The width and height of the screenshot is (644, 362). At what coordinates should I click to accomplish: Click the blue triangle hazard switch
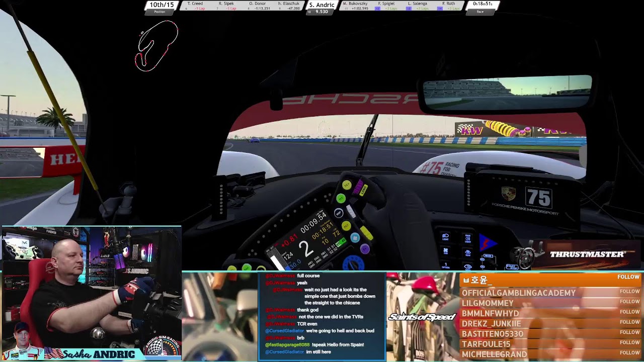point(488,243)
